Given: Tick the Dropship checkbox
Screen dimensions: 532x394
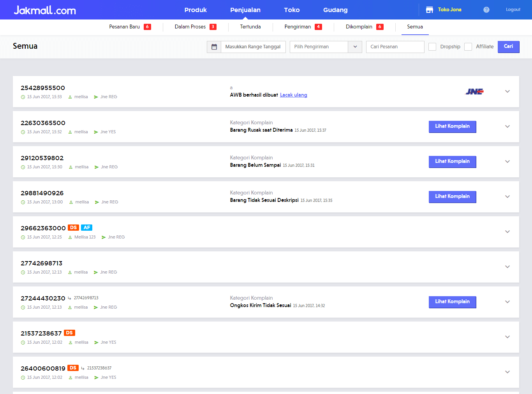Looking at the screenshot, I should 432,47.
